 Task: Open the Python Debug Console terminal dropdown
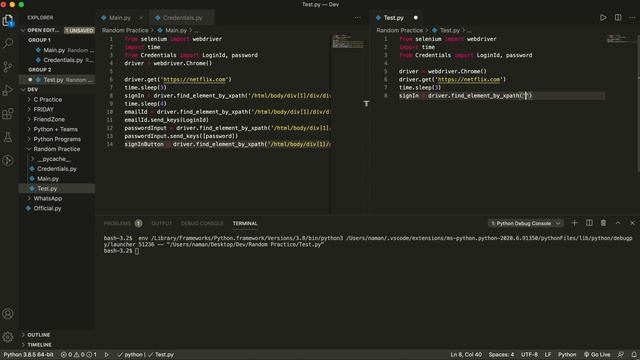click(526, 223)
